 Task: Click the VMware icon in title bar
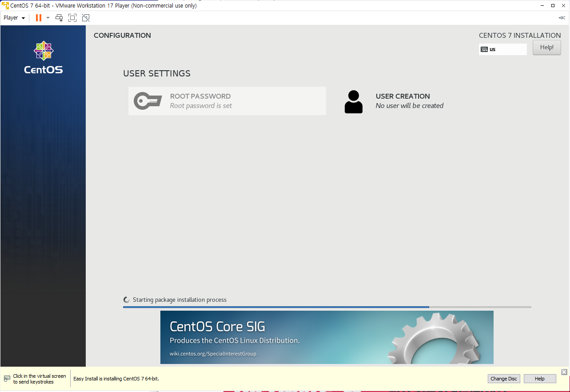tap(5, 5)
